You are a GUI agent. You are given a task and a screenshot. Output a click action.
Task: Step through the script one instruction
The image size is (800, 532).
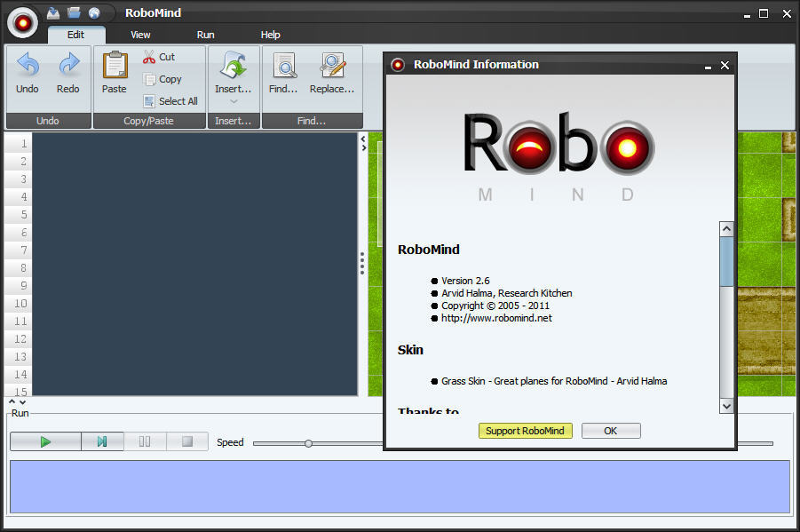[x=102, y=441]
